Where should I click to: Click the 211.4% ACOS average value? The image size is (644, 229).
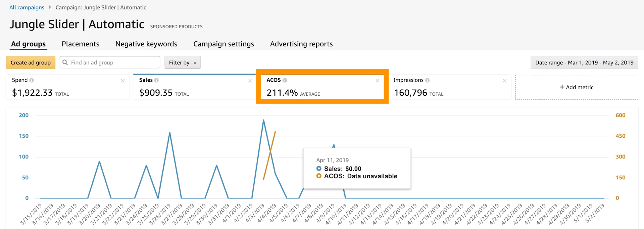(x=282, y=93)
